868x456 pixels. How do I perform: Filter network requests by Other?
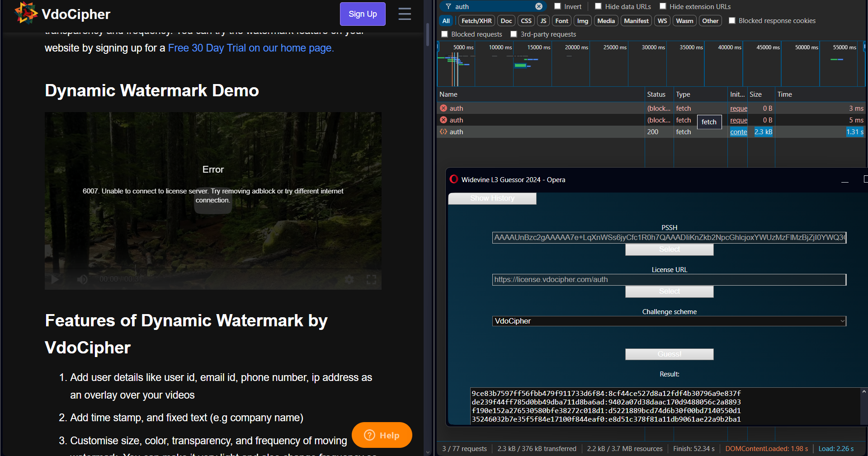pos(710,21)
